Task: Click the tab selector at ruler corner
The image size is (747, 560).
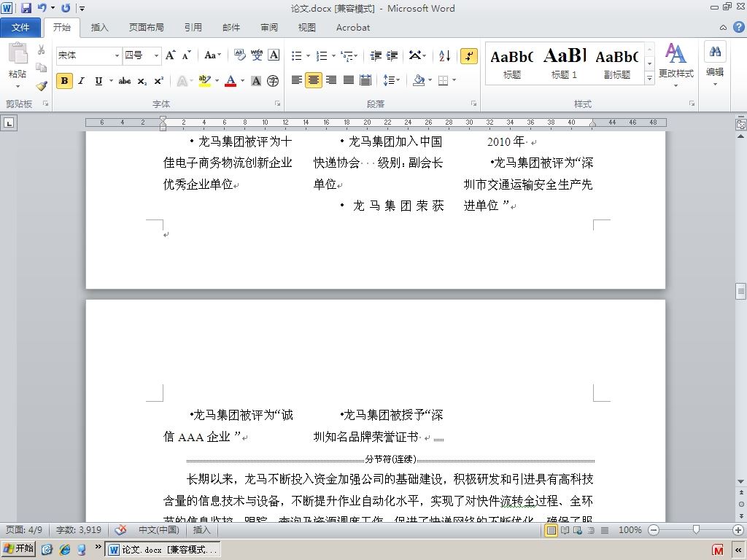Action: click(9, 122)
